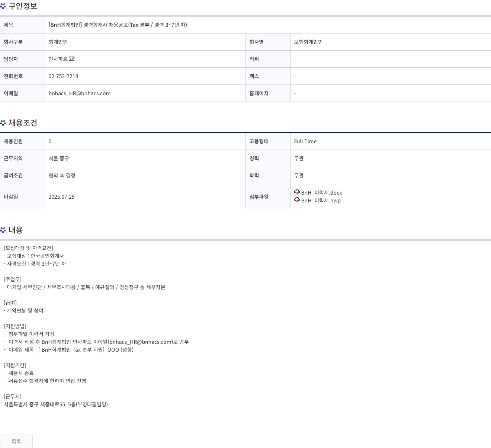Screen dimensions: 491x448
Task: Click the 대기업 세무진단 duties line
Action: click(84, 287)
